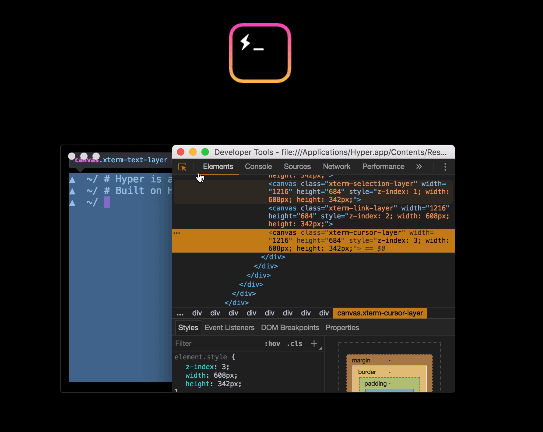Select canvas.xterm-cursor-layer breadcrumb
Viewport: 543px width, 432px height.
(380, 313)
